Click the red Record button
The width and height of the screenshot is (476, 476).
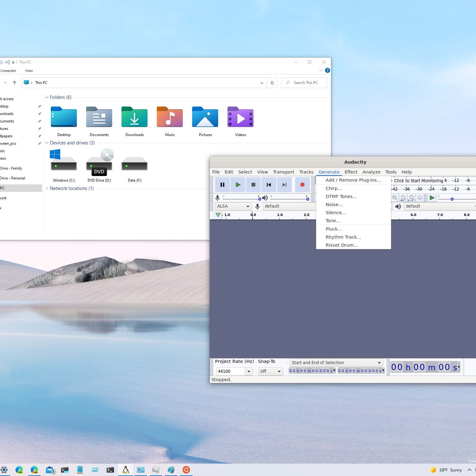(302, 185)
